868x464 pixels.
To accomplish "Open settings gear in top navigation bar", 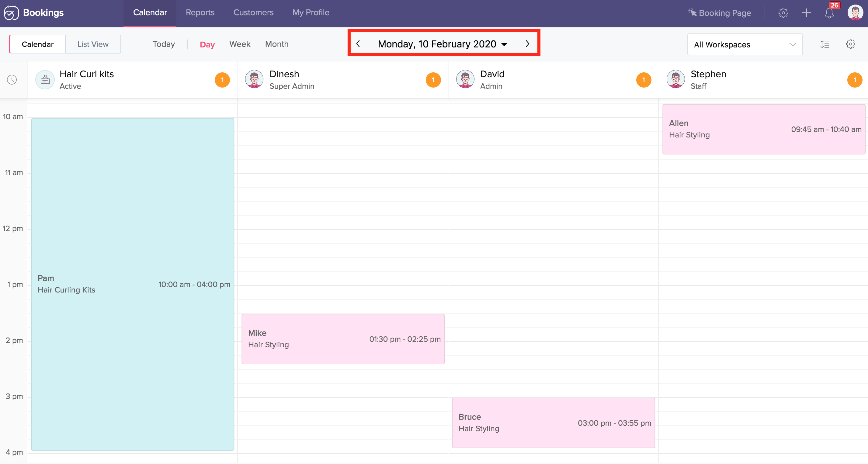I will (x=783, y=13).
